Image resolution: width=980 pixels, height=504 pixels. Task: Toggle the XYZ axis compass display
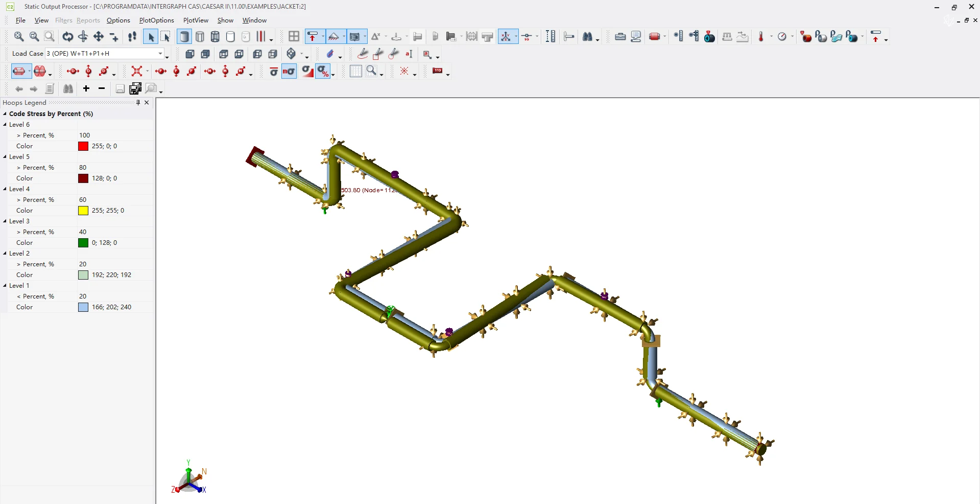(506, 36)
